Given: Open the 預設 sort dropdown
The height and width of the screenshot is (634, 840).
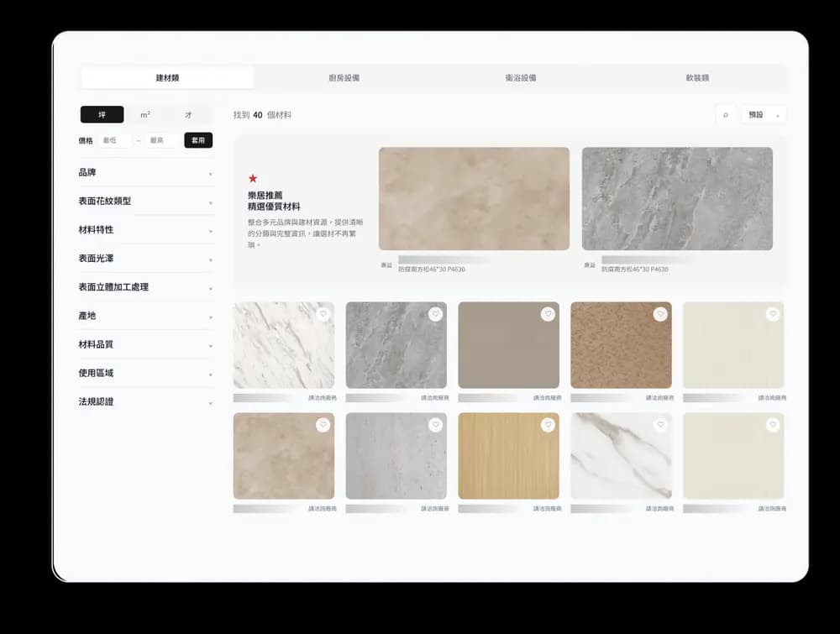Looking at the screenshot, I should [764, 114].
